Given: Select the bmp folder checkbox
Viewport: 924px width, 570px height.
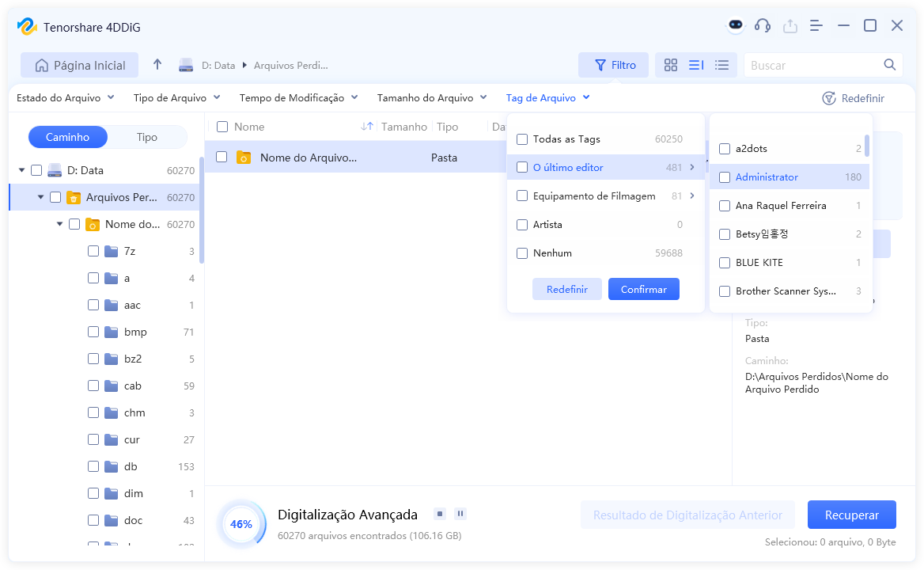Looking at the screenshot, I should coord(93,331).
